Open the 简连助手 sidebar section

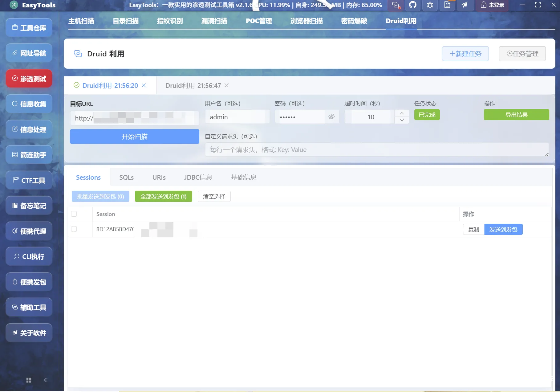click(x=29, y=155)
